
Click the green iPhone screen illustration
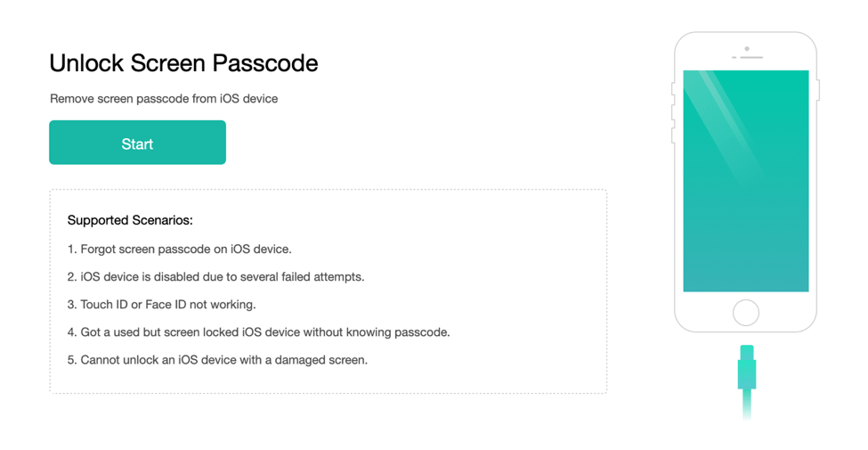(746, 181)
